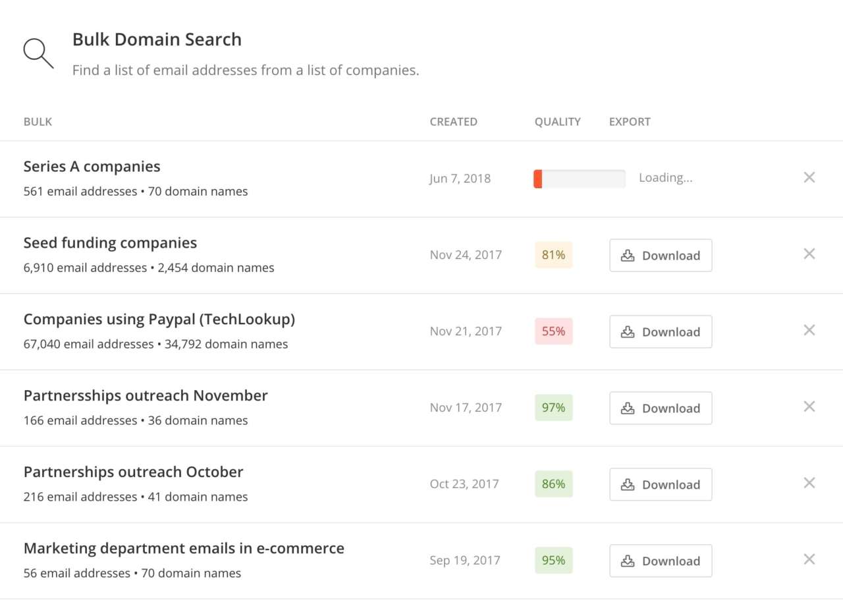
Task: Open the Series A companies bulk
Action: click(92, 167)
